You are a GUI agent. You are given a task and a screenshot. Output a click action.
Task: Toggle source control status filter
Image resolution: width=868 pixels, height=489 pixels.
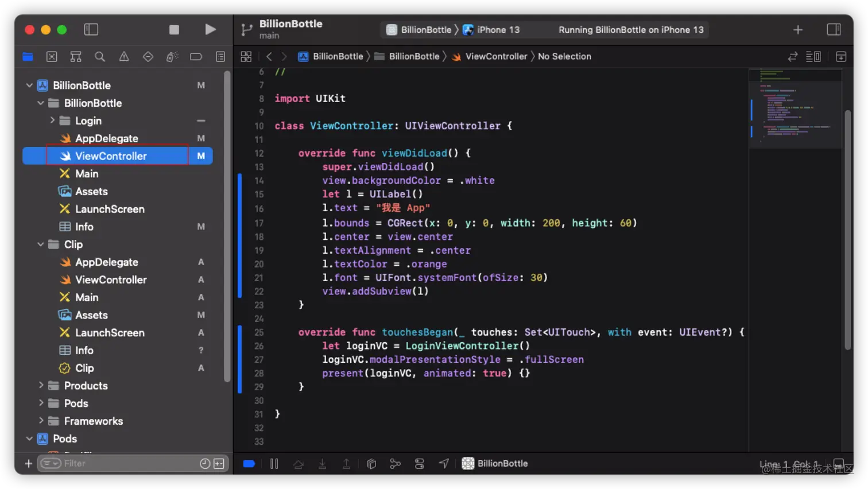(x=219, y=463)
